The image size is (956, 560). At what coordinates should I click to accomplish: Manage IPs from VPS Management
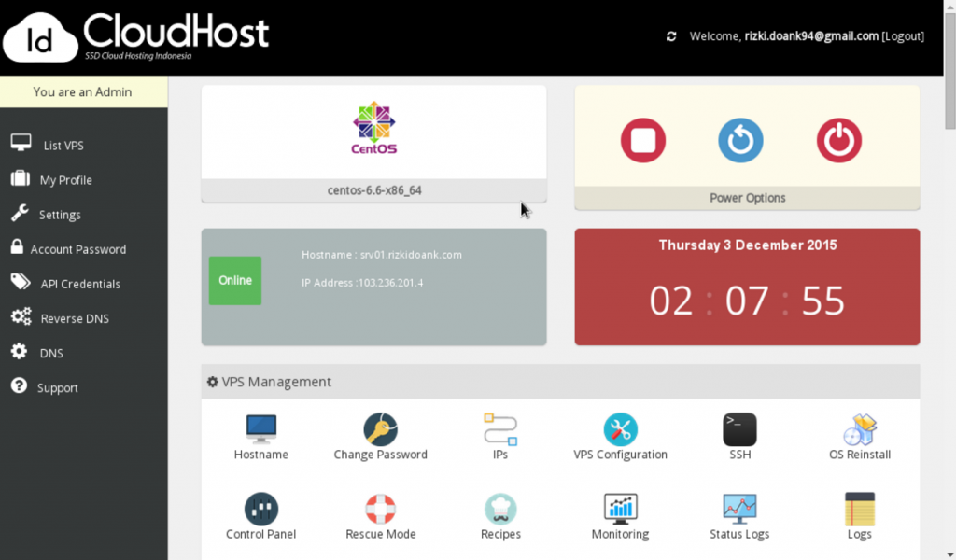[x=500, y=430]
